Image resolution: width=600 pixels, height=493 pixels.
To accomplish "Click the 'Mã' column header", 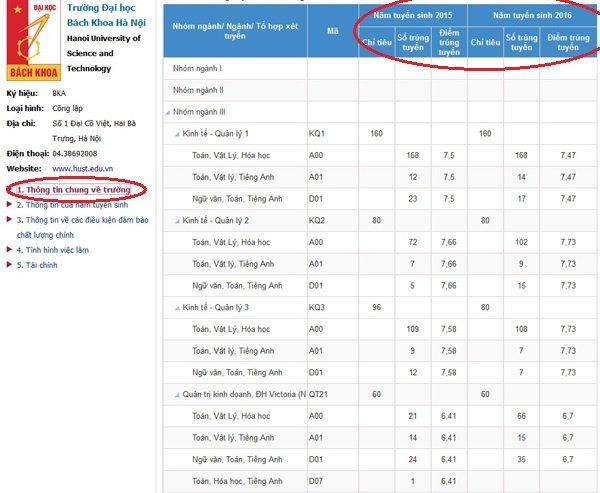I will (332, 31).
